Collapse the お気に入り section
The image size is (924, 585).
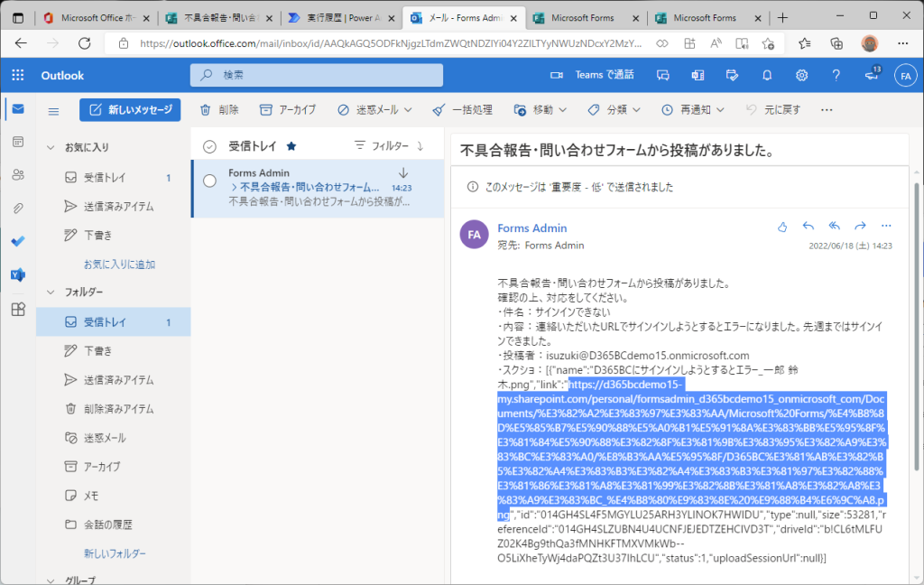[51, 147]
